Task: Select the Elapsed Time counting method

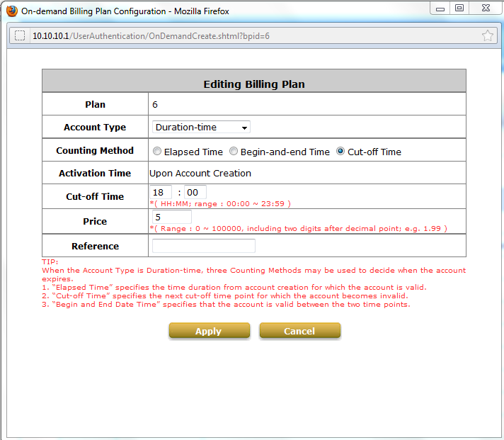Action: [157, 152]
